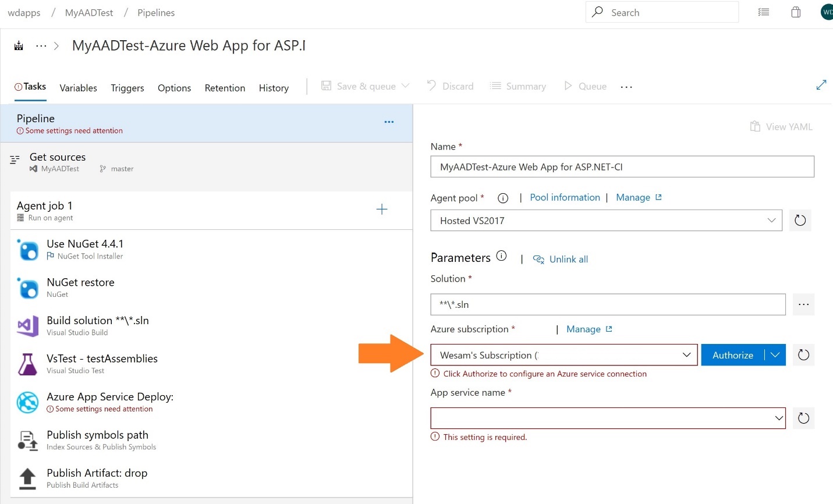Open the marketplace shopping bag icon

(x=796, y=12)
